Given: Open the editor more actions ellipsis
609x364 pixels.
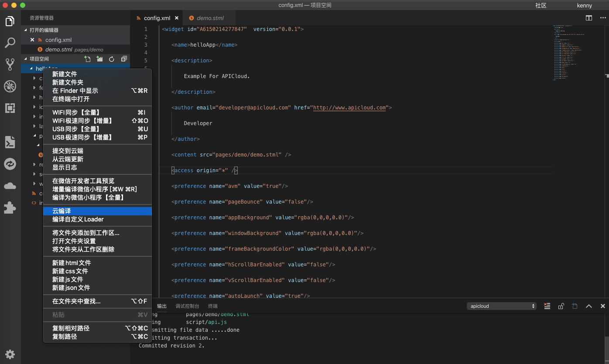Looking at the screenshot, I should (x=603, y=18).
